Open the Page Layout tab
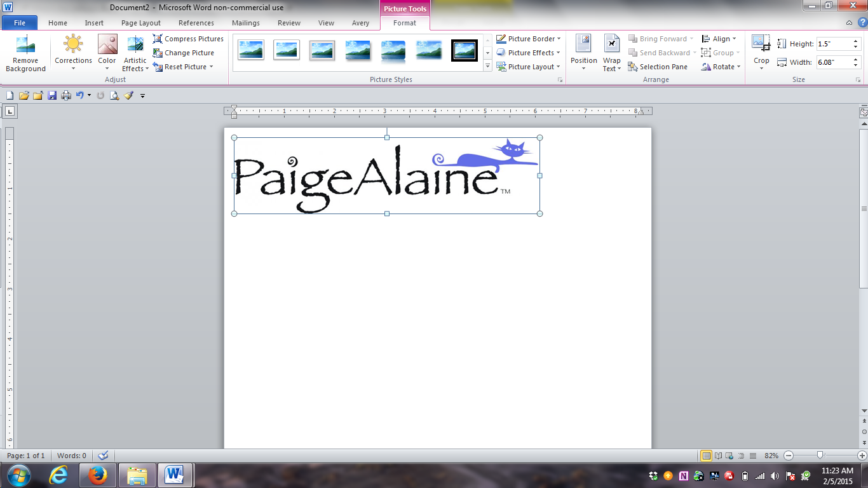The width and height of the screenshot is (868, 488). [x=140, y=23]
